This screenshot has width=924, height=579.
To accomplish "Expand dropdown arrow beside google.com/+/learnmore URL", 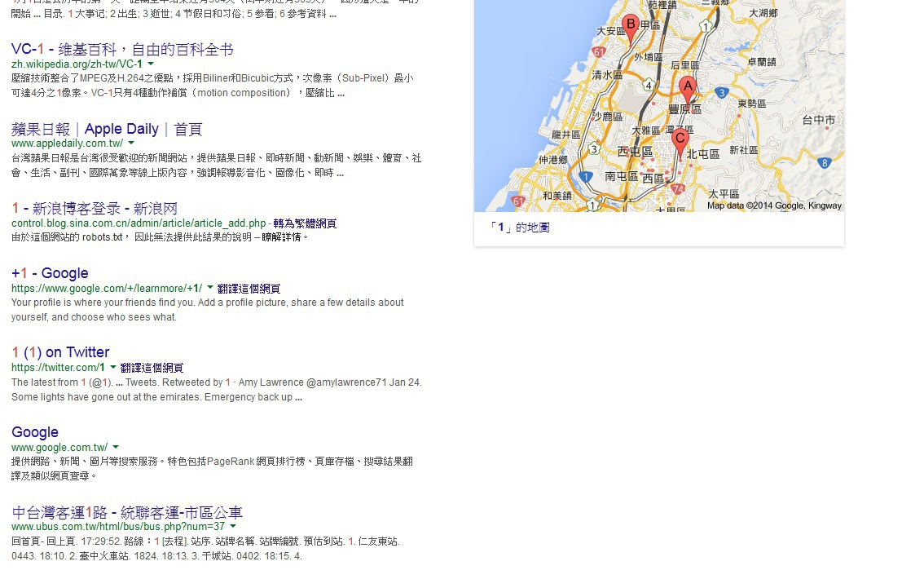I will (209, 288).
